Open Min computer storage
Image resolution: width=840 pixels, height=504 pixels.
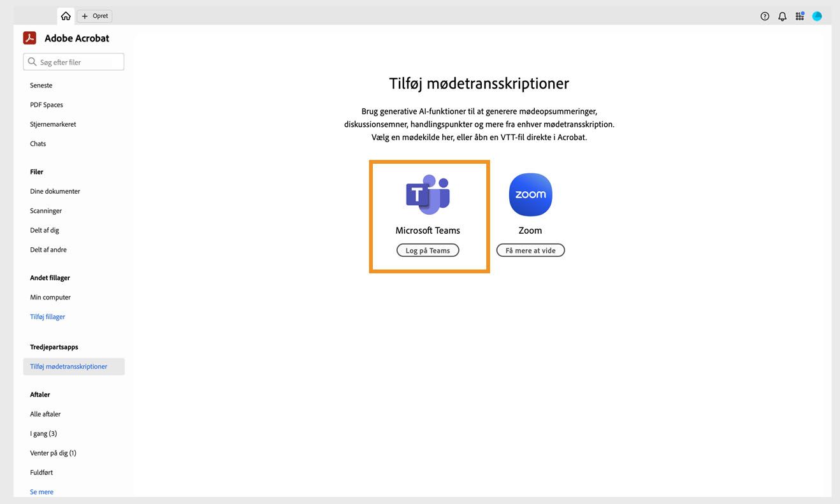coord(50,298)
